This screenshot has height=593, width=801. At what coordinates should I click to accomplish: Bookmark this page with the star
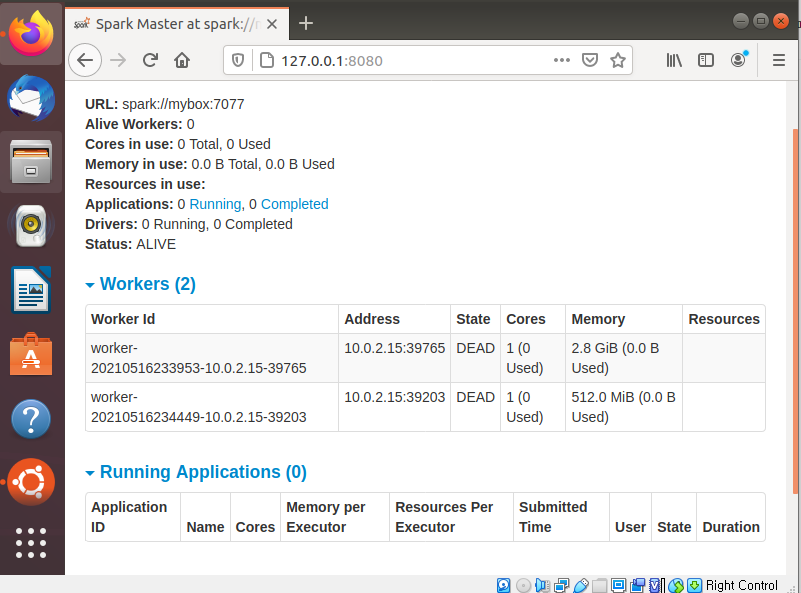point(618,60)
